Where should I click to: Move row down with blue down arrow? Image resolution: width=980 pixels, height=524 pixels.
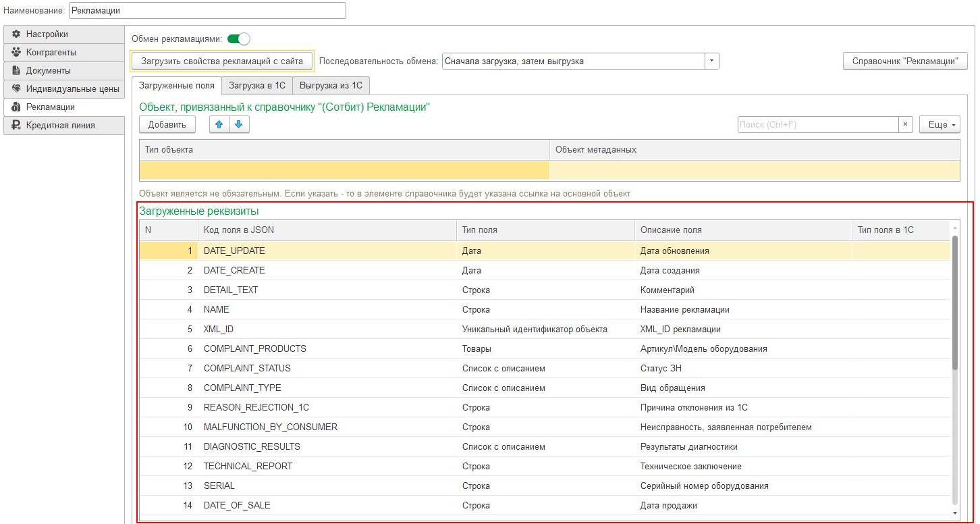coord(239,125)
